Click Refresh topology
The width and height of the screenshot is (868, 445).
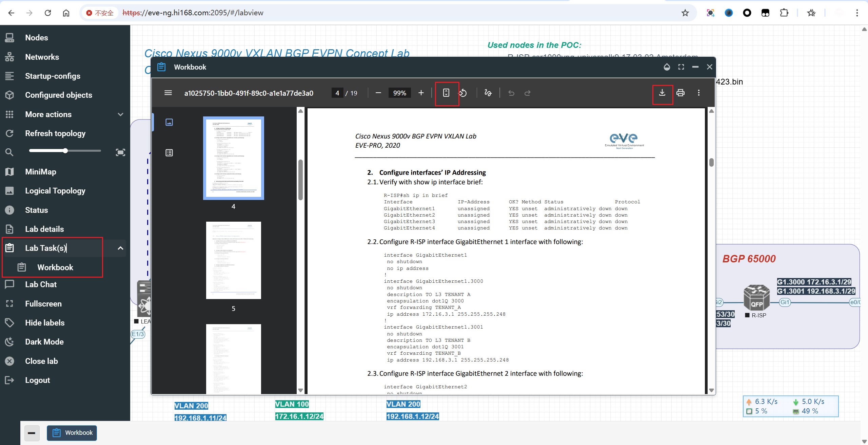point(55,133)
